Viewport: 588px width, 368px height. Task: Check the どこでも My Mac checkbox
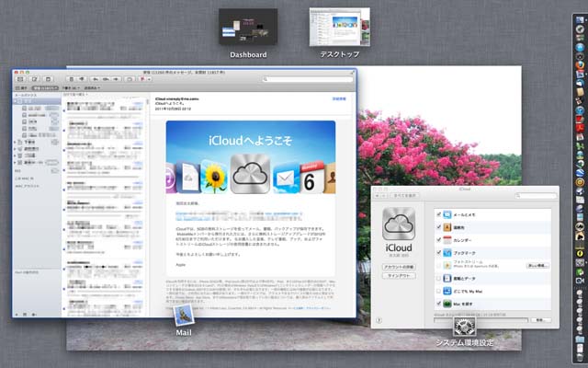pyautogui.click(x=438, y=291)
